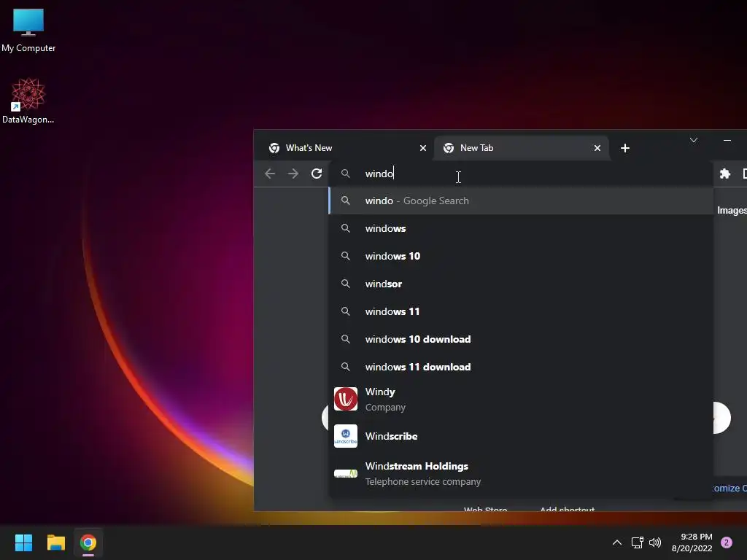
Task: Open clock showing 9:28 PM
Action: click(692, 542)
